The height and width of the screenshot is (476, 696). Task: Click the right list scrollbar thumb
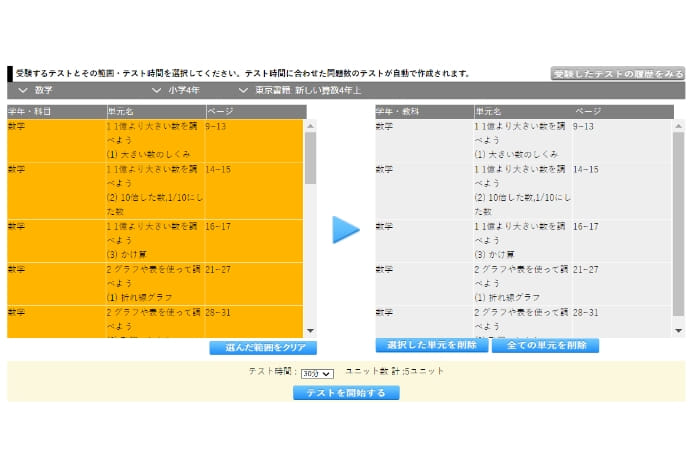tap(679, 230)
